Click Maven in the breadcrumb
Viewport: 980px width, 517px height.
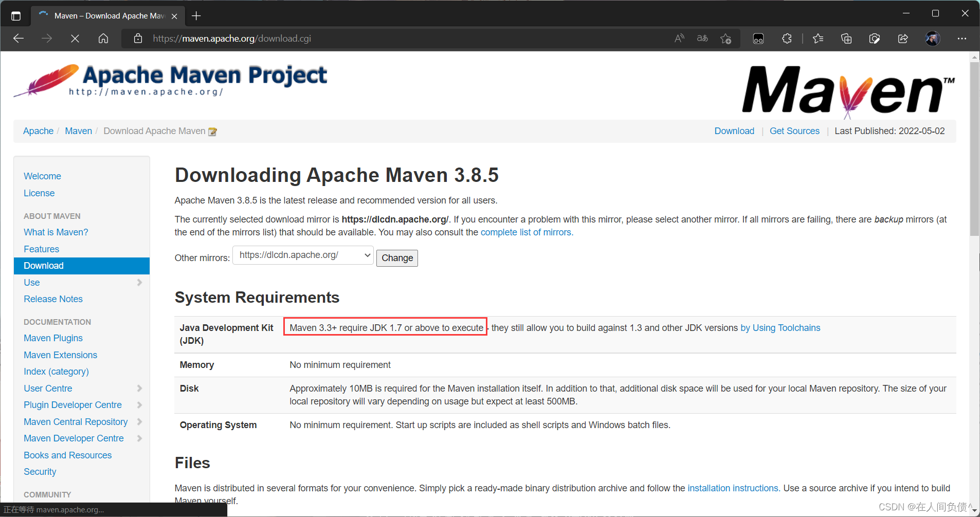[79, 131]
